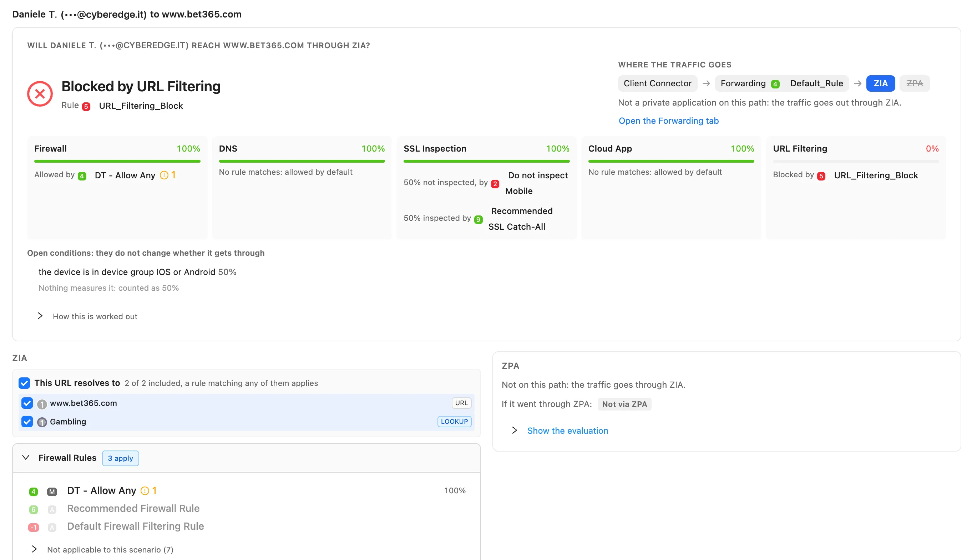Screen dimensions: 972x560
Task: Click warning icon on DT - Allow Any in rules list
Action: pyautogui.click(x=145, y=491)
